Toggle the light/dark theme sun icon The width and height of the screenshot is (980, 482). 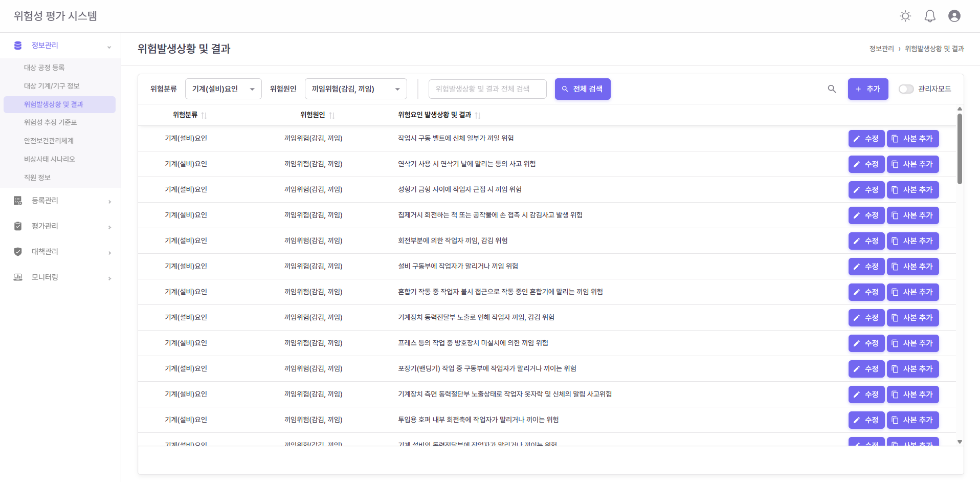905,16
